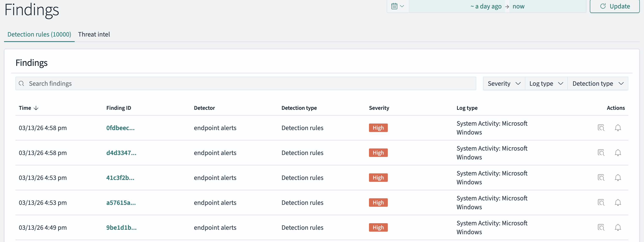Click bell icon on a57615a row
Screen dimensions: 644x242
tap(618, 203)
